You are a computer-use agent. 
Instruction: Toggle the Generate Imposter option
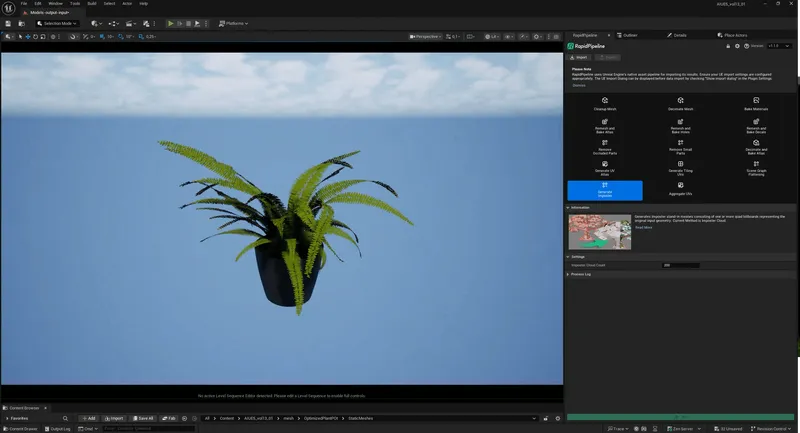(605, 189)
